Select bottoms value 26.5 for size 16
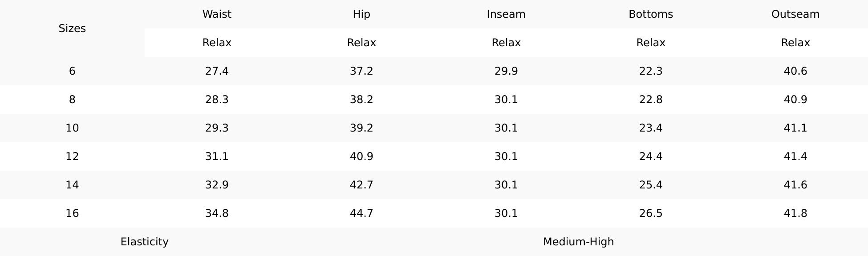Image resolution: width=868 pixels, height=256 pixels. (651, 213)
